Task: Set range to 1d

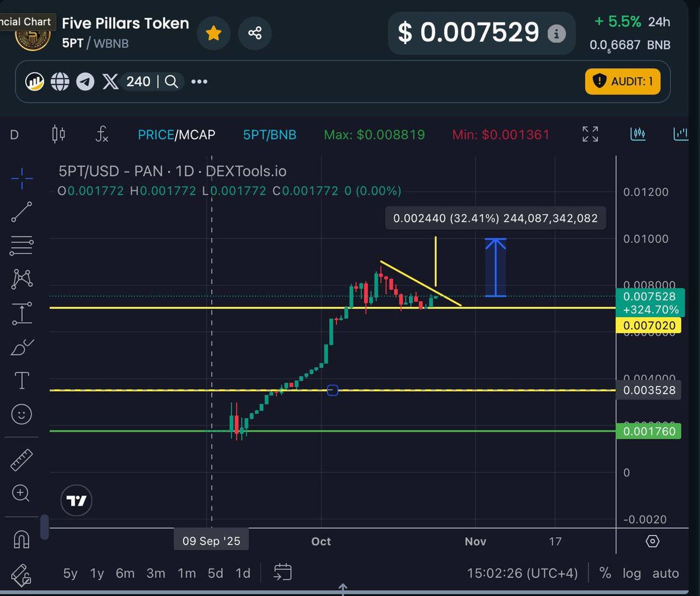Action: 243,573
